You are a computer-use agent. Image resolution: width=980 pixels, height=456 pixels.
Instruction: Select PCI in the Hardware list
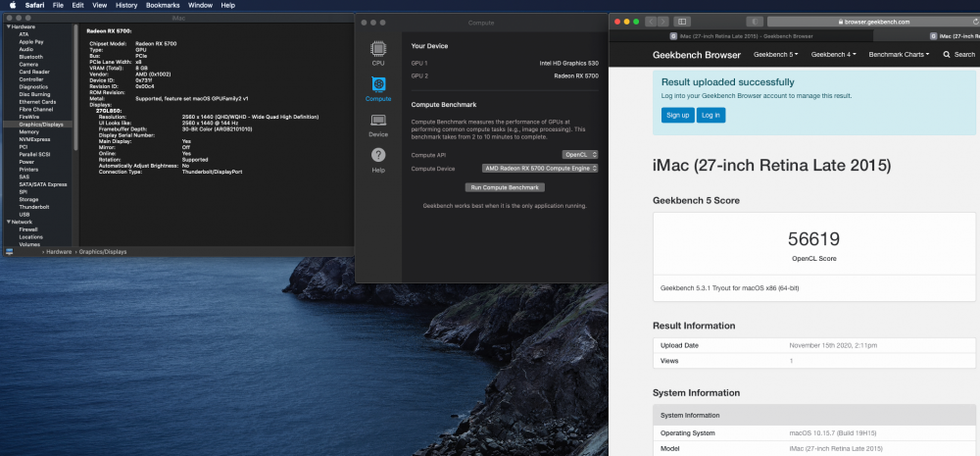click(x=24, y=147)
